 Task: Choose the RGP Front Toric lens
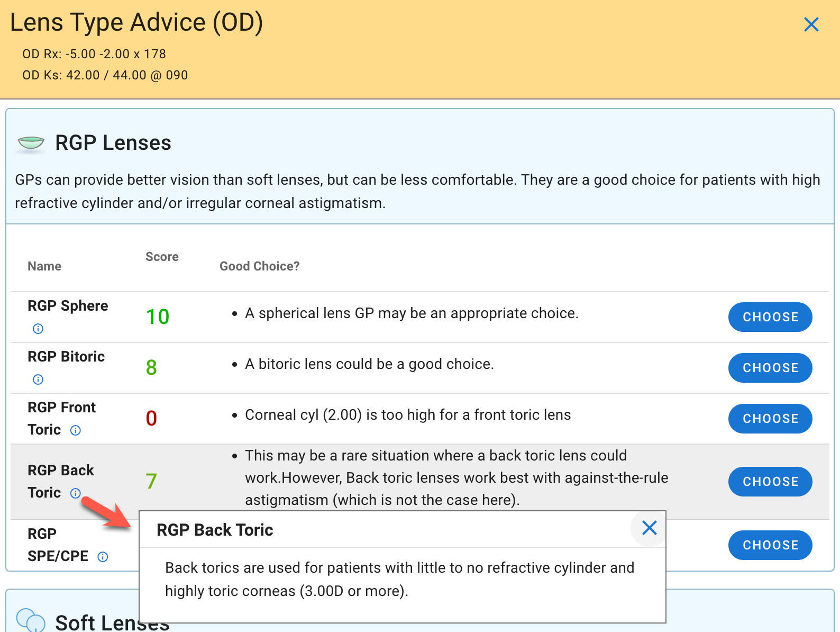tap(770, 419)
